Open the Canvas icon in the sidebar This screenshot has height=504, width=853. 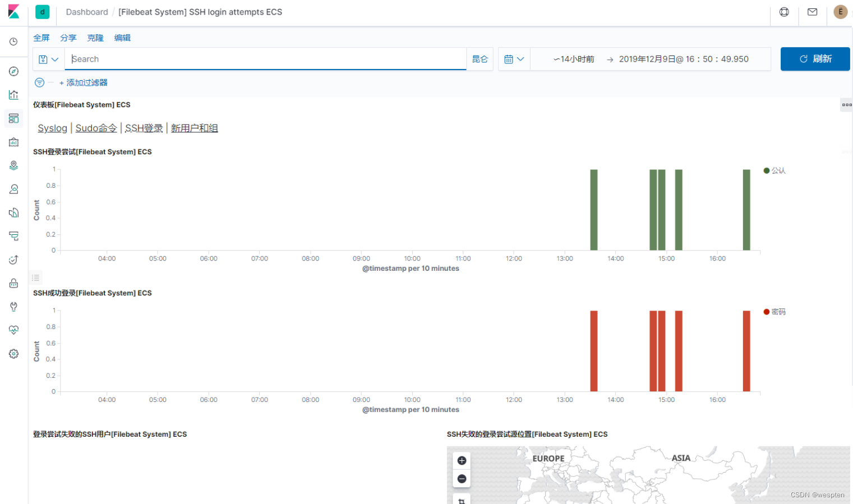click(x=13, y=142)
